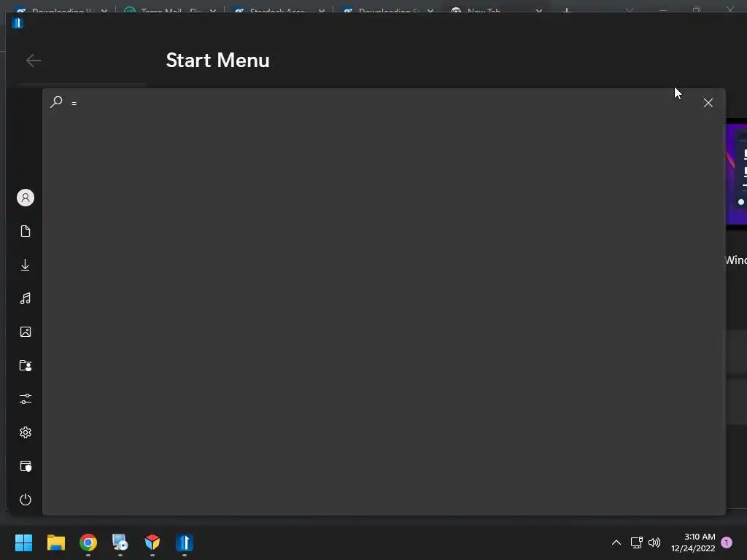Open Music folder icon in sidebar

(26, 298)
